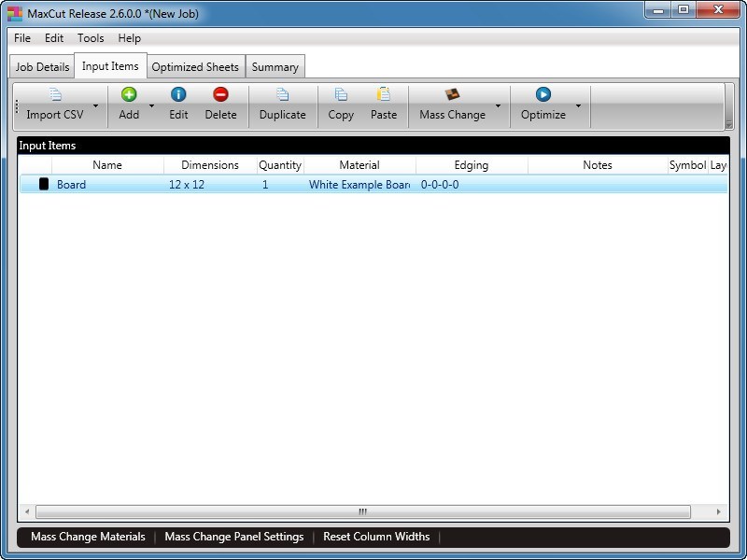Image resolution: width=747 pixels, height=560 pixels.
Task: Copy the selected item
Action: pyautogui.click(x=340, y=103)
